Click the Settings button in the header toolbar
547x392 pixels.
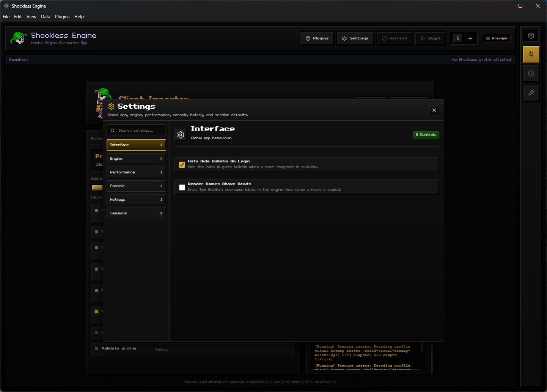click(355, 38)
